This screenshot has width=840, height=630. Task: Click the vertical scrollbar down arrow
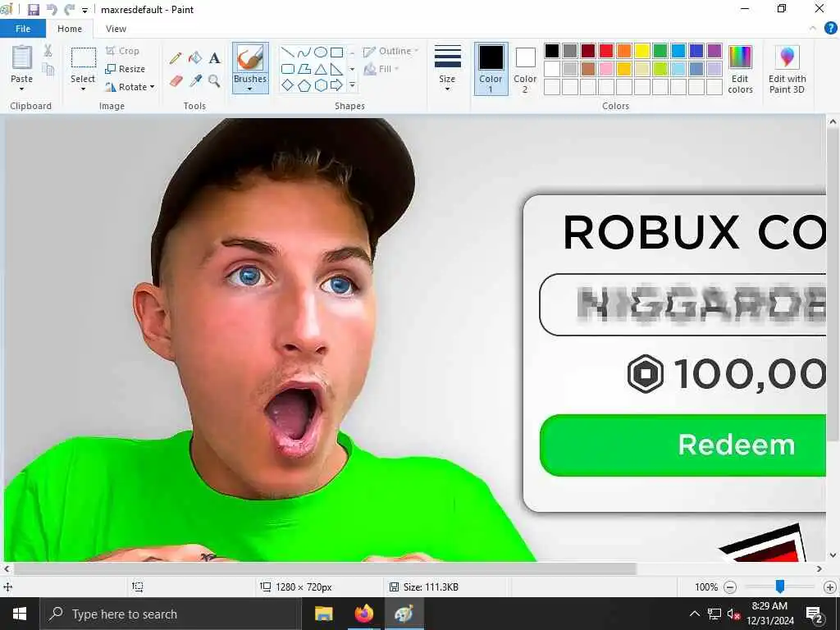point(833,555)
